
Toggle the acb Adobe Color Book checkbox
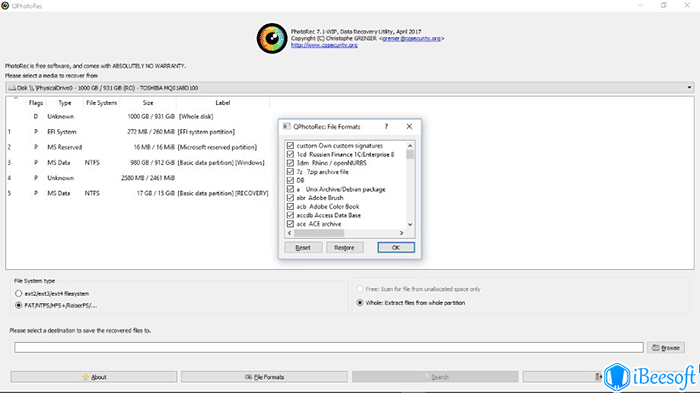pos(290,207)
